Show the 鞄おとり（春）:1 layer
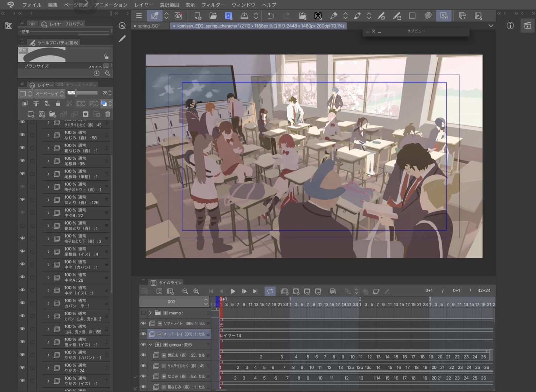This screenshot has height=392, width=536. [23, 226]
